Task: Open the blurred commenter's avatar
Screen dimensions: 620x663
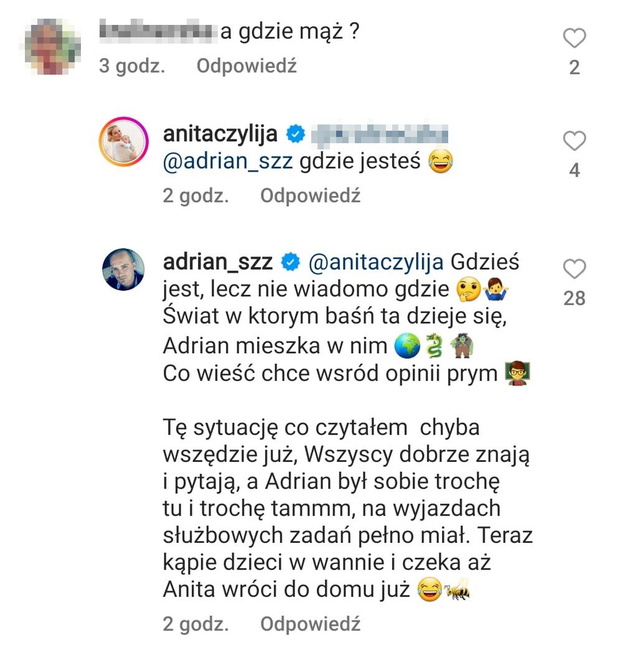Action: click(x=50, y=47)
